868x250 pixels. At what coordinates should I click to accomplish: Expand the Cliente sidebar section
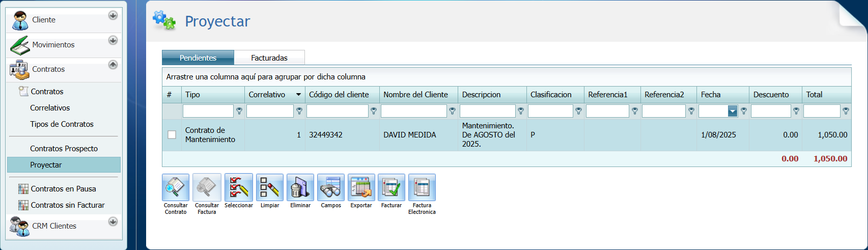(113, 16)
